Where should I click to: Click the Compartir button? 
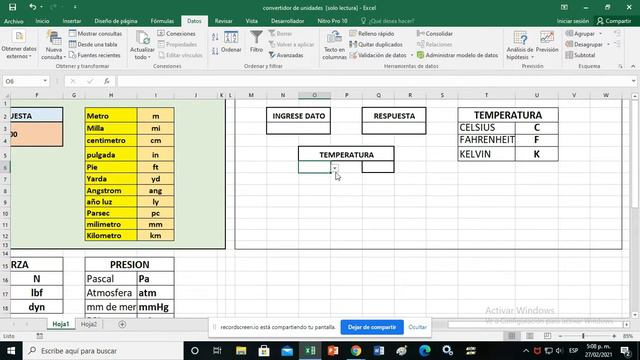pyautogui.click(x=614, y=21)
